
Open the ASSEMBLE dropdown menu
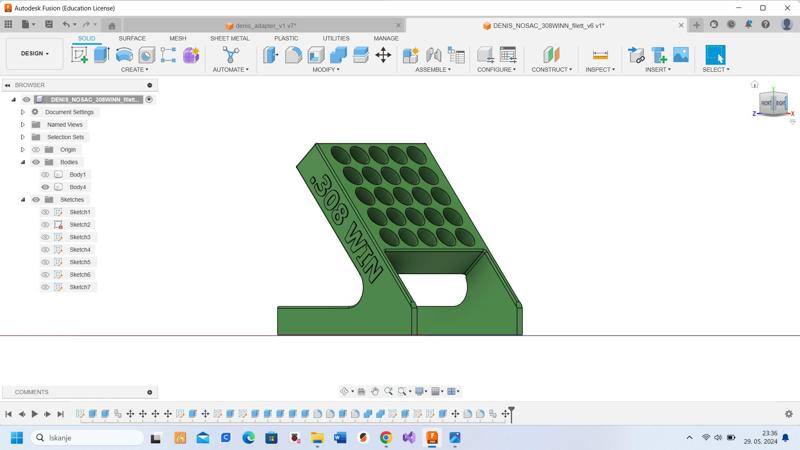pos(433,69)
